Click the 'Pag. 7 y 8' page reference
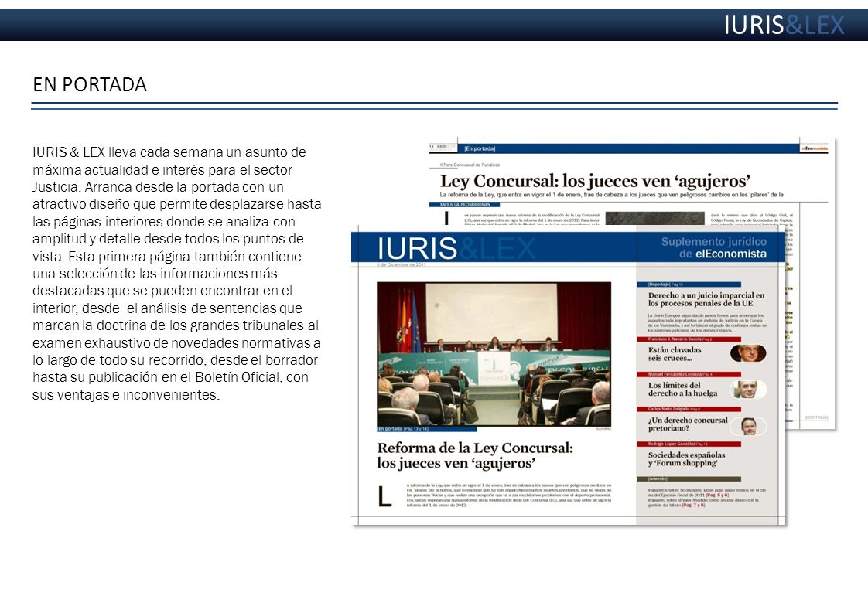The width and height of the screenshot is (868, 613). click(693, 505)
